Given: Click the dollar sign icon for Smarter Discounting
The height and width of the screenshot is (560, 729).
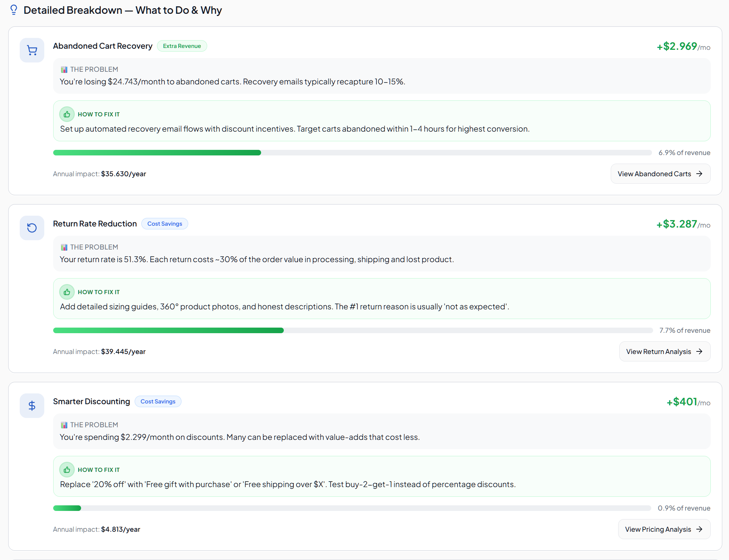Looking at the screenshot, I should click(32, 406).
